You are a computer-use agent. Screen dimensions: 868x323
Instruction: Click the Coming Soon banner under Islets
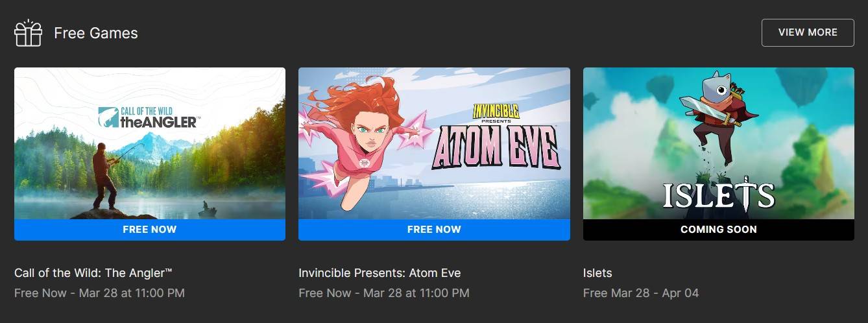pos(719,230)
